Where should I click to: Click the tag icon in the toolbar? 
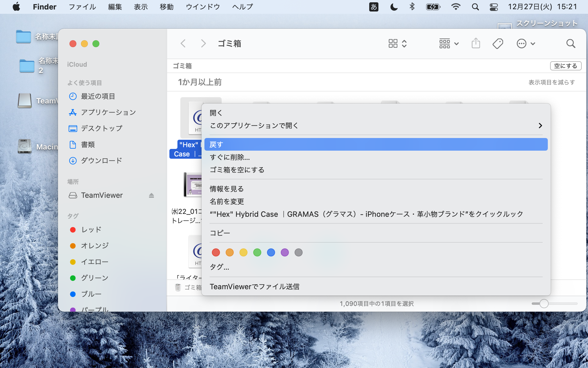[x=498, y=44]
